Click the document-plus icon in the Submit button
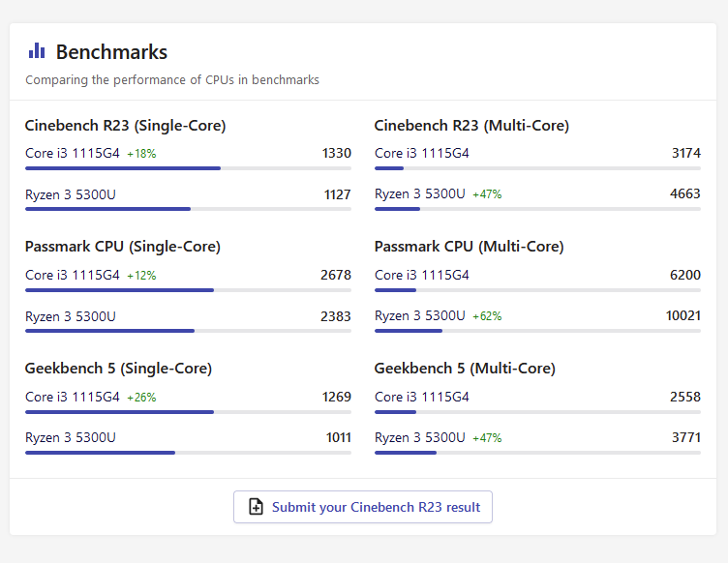728x563 pixels. coord(256,507)
